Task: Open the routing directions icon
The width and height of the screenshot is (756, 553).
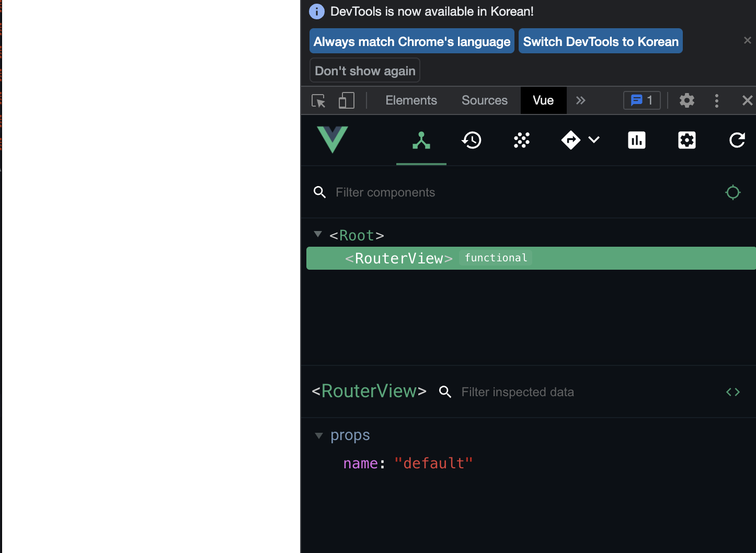Action: [571, 140]
